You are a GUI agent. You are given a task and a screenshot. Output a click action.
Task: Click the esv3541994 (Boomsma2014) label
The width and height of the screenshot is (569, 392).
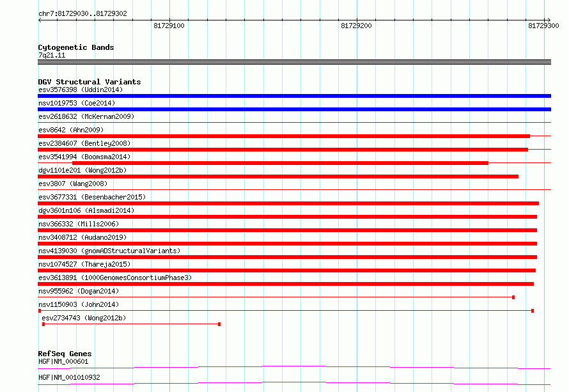pyautogui.click(x=84, y=157)
